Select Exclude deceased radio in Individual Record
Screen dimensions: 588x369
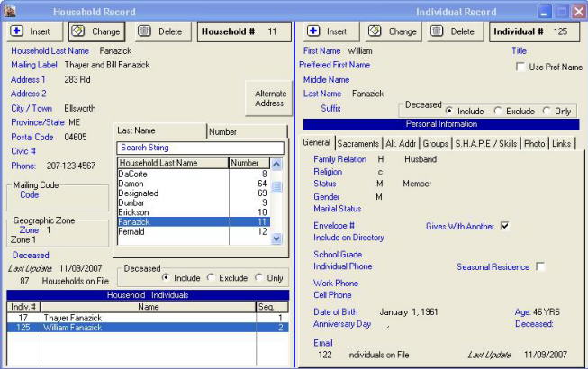pyautogui.click(x=498, y=111)
